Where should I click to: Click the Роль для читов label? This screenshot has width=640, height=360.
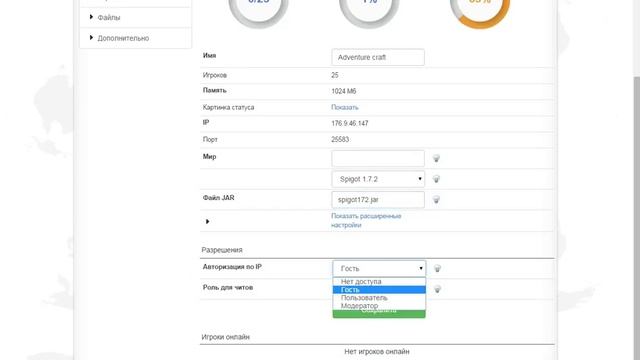pyautogui.click(x=228, y=287)
